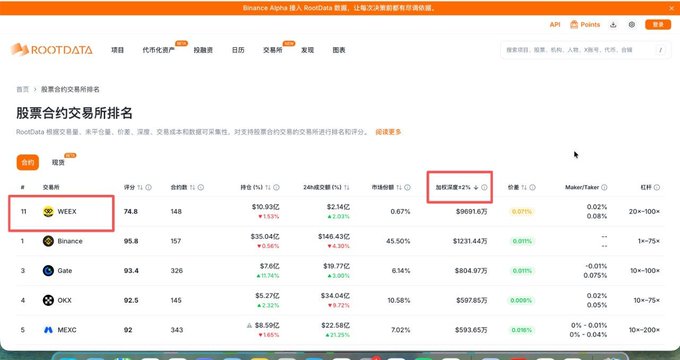Click the WEEX exchange logo
This screenshot has width=680, height=360.
[48, 212]
